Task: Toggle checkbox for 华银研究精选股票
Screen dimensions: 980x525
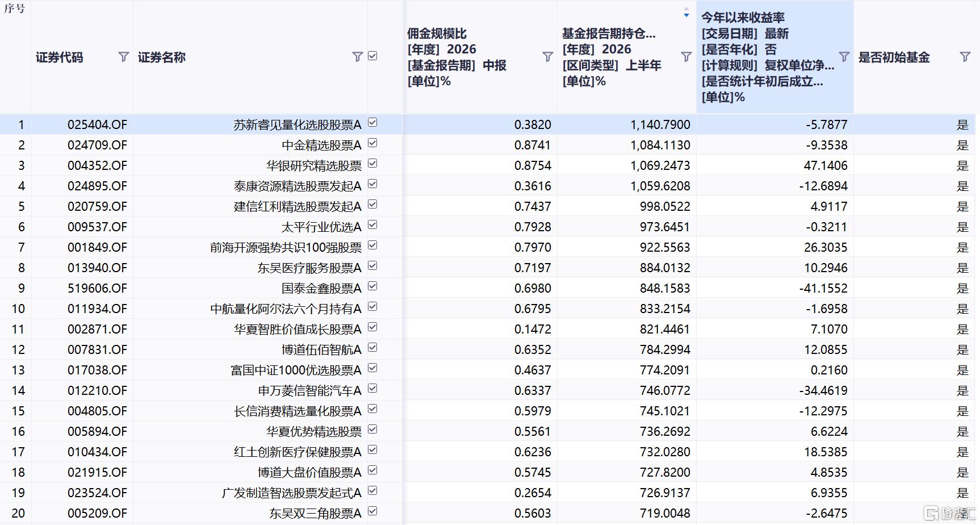Action: click(x=372, y=164)
